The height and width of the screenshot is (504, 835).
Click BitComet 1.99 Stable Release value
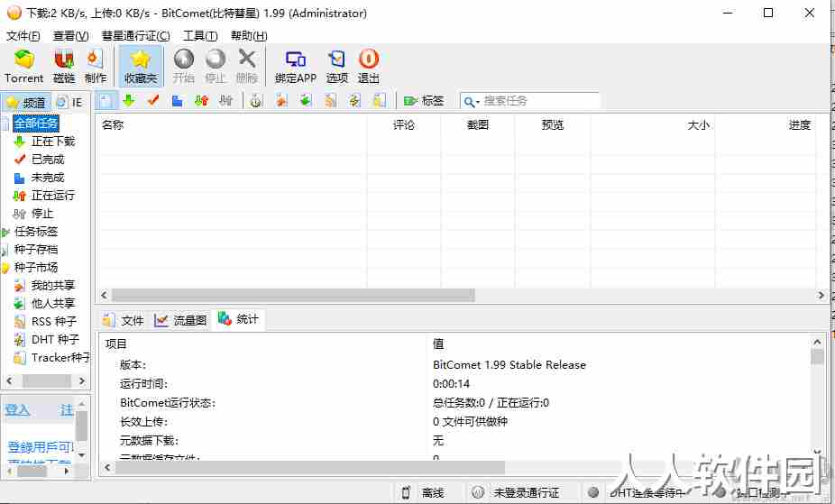click(509, 365)
